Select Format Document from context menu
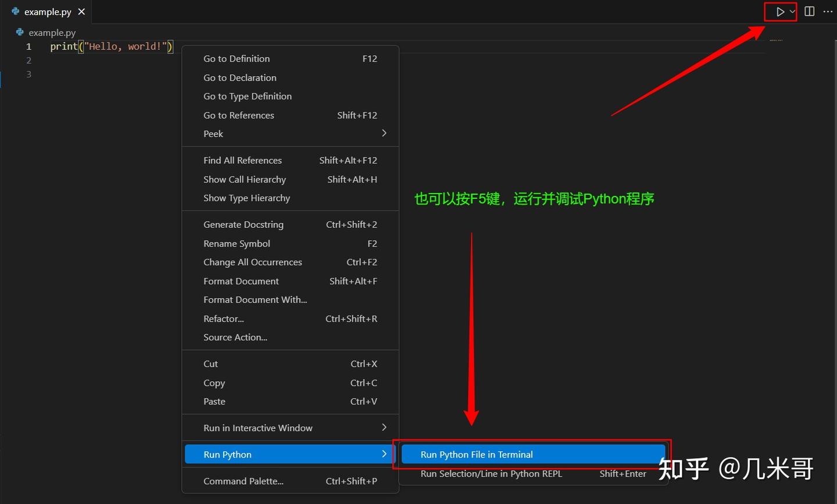 pyautogui.click(x=291, y=281)
